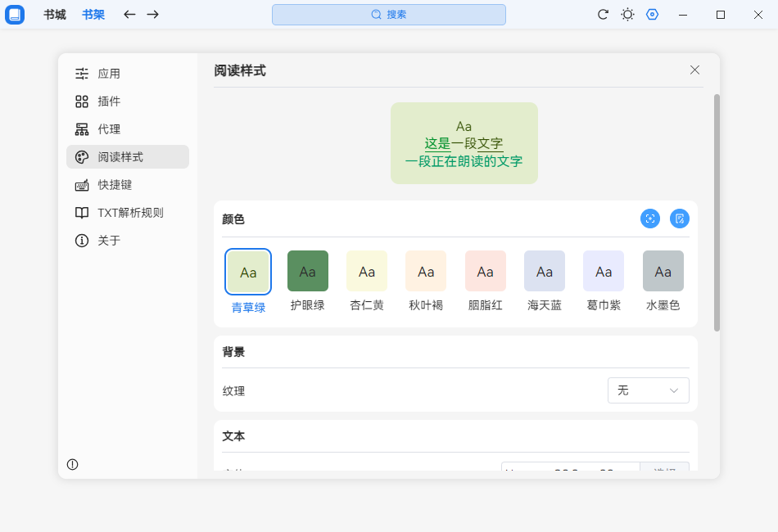The height and width of the screenshot is (532, 778).
Task: Click the search input field
Action: (389, 15)
